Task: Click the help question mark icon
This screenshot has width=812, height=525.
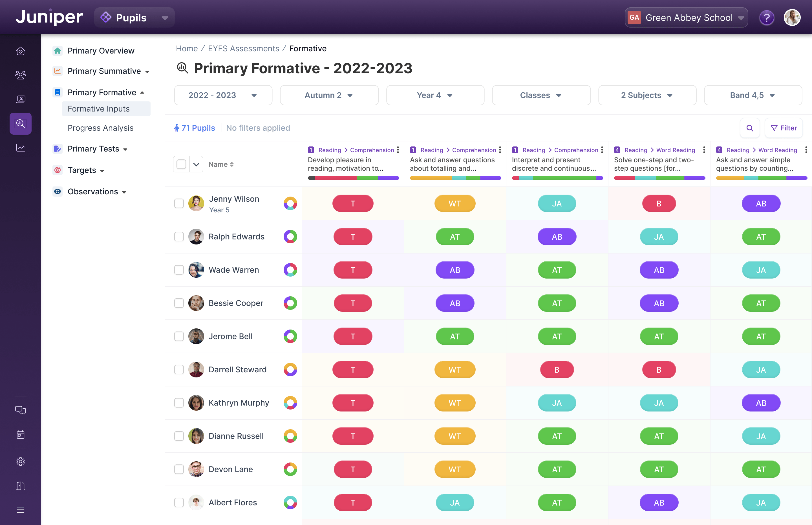Action: [766, 18]
